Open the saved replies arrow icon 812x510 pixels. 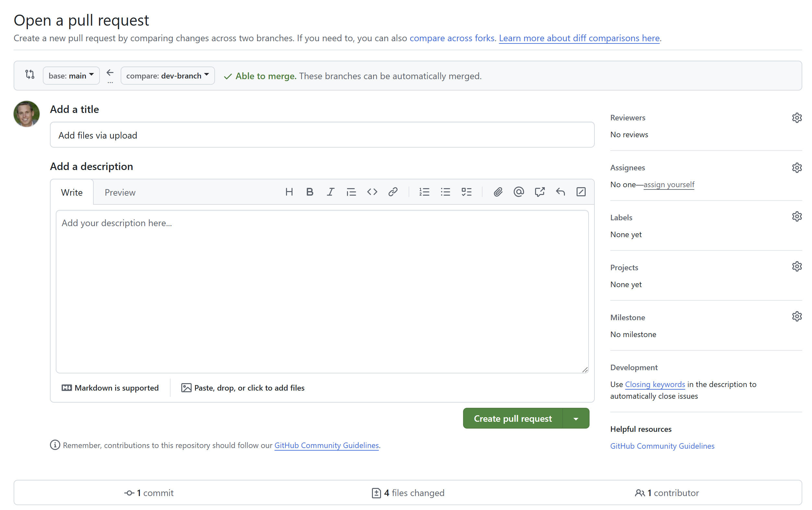pos(560,192)
